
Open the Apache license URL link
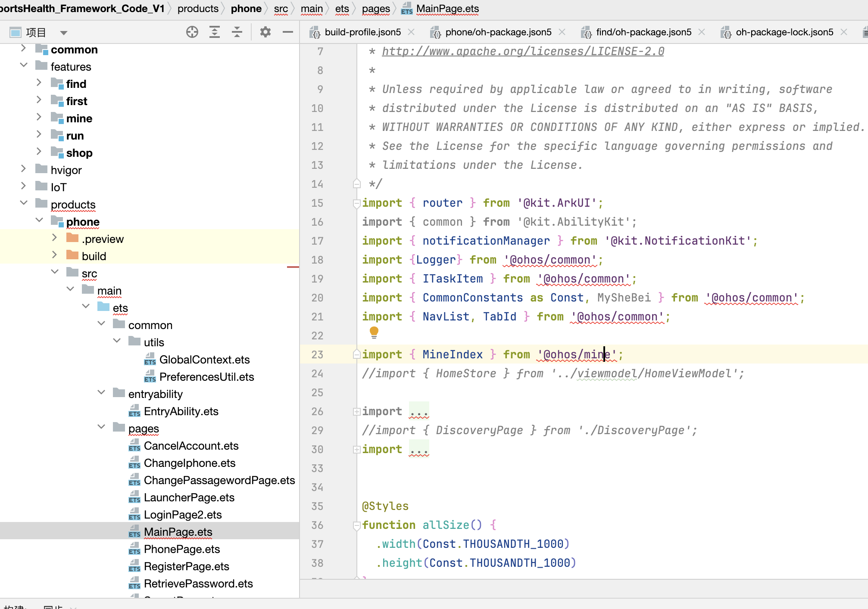tap(523, 51)
